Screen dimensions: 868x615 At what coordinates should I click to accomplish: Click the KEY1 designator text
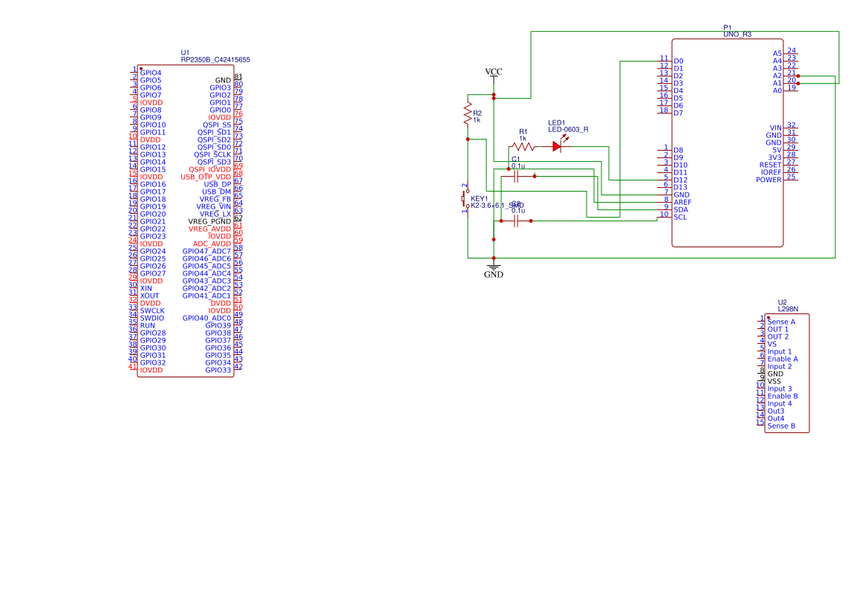[x=480, y=199]
